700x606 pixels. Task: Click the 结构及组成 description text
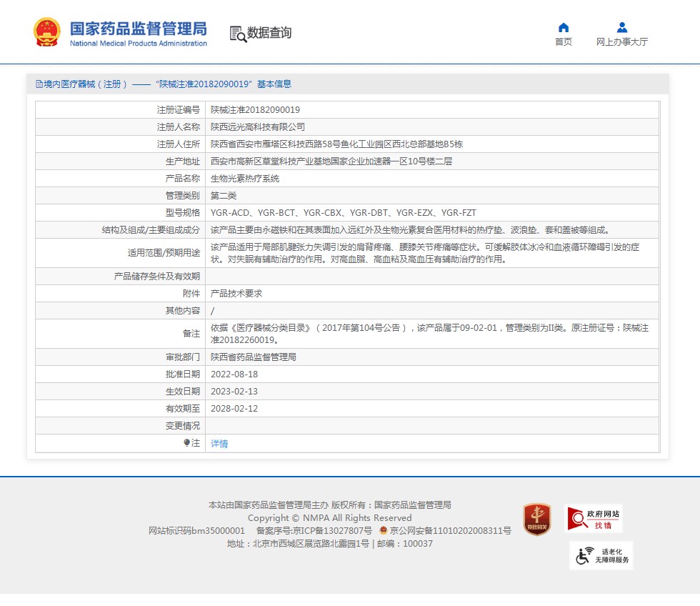pyautogui.click(x=410, y=230)
